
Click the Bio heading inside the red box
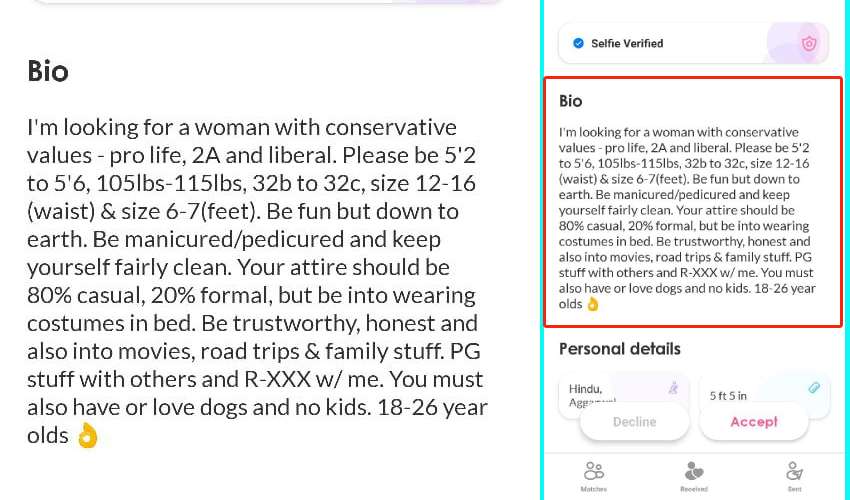(570, 101)
